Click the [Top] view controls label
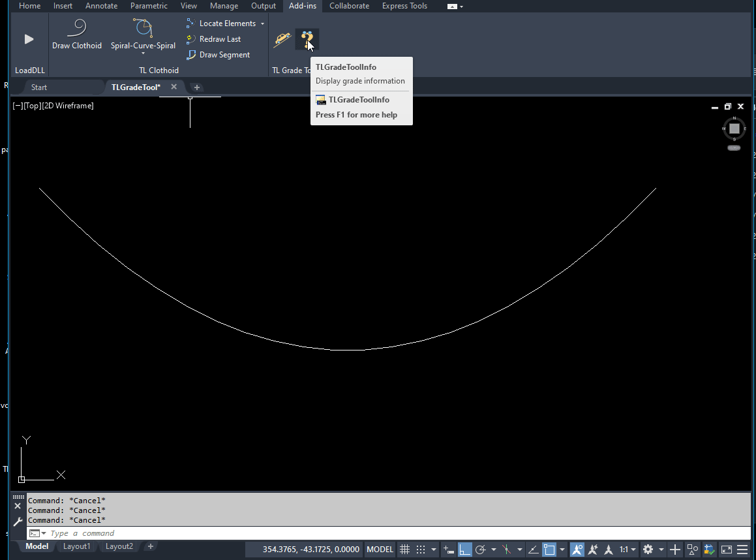This screenshot has width=756, height=560. 33,106
